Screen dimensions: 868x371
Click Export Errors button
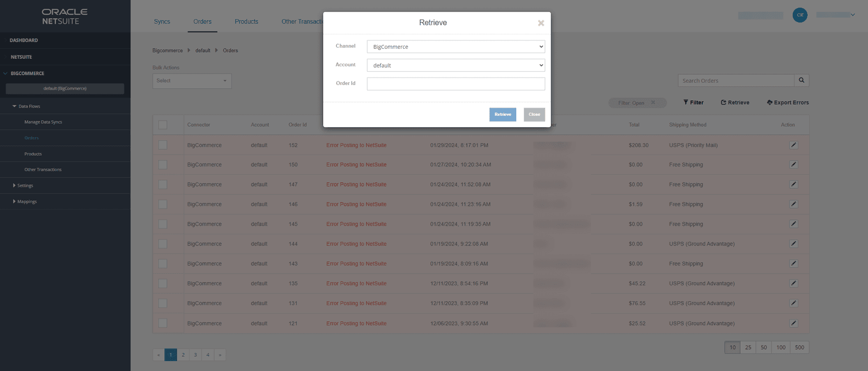point(788,103)
